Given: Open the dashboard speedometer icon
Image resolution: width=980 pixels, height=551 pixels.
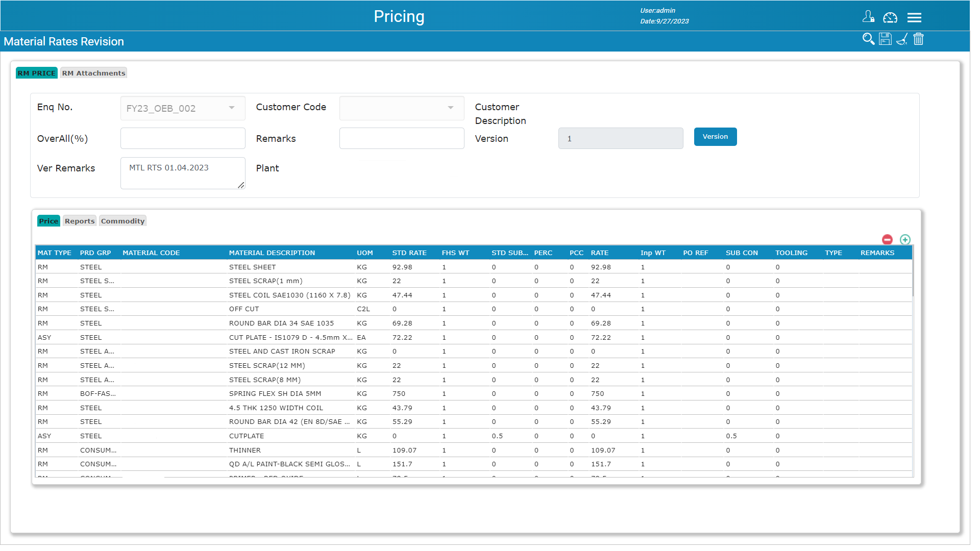Looking at the screenshot, I should tap(890, 18).
